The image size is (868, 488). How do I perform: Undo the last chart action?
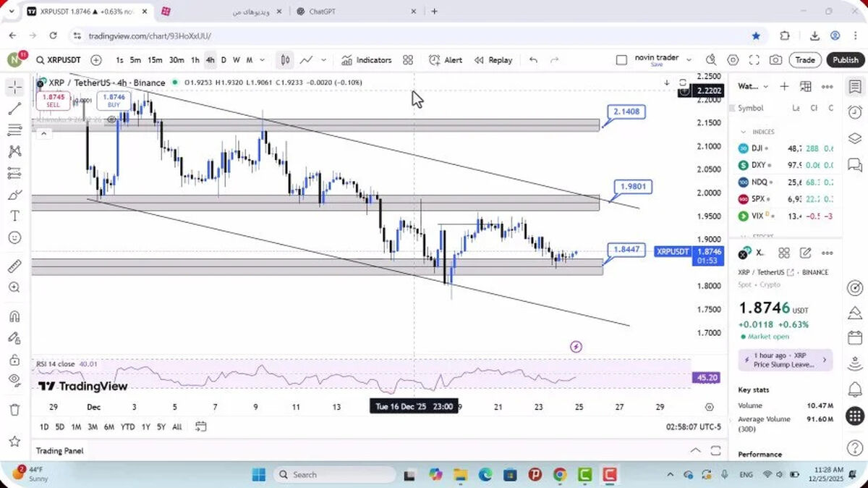[x=533, y=60]
